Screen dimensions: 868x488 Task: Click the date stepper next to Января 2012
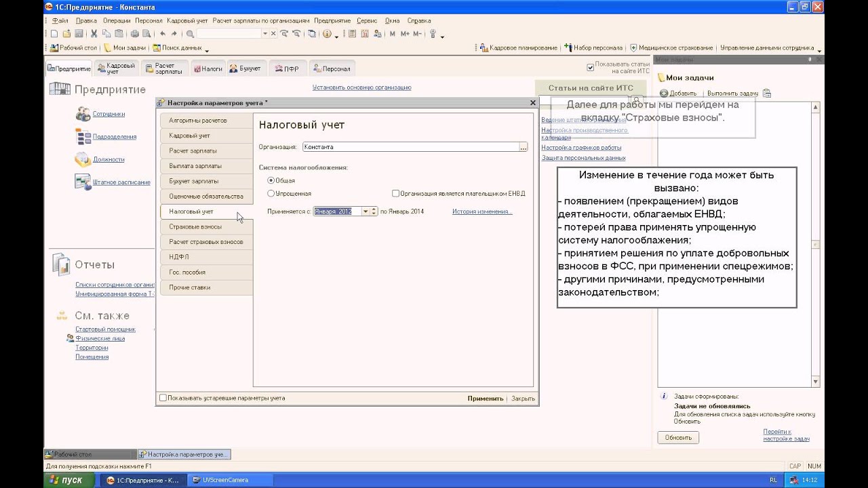coord(374,211)
